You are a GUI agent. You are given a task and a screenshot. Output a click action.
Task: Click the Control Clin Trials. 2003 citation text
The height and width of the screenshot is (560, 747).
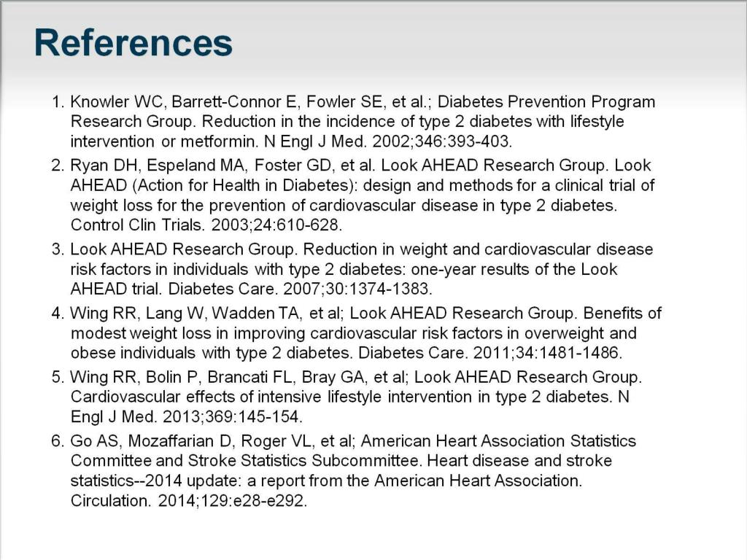(x=206, y=225)
